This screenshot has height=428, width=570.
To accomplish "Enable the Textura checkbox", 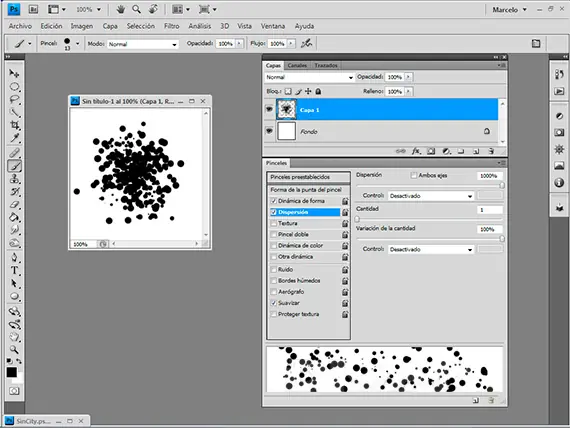I will [x=274, y=223].
